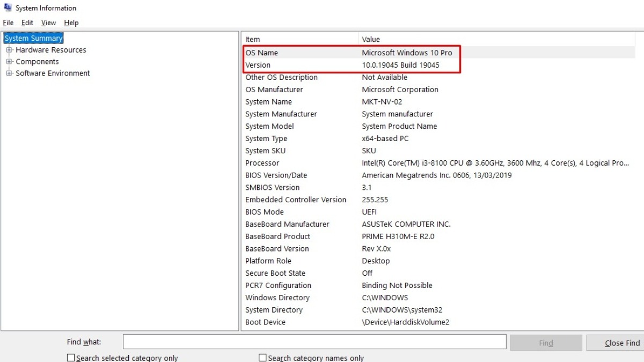The image size is (644, 362).
Task: Click the 'C:\WINDOWS\system32' value
Action: point(402,311)
